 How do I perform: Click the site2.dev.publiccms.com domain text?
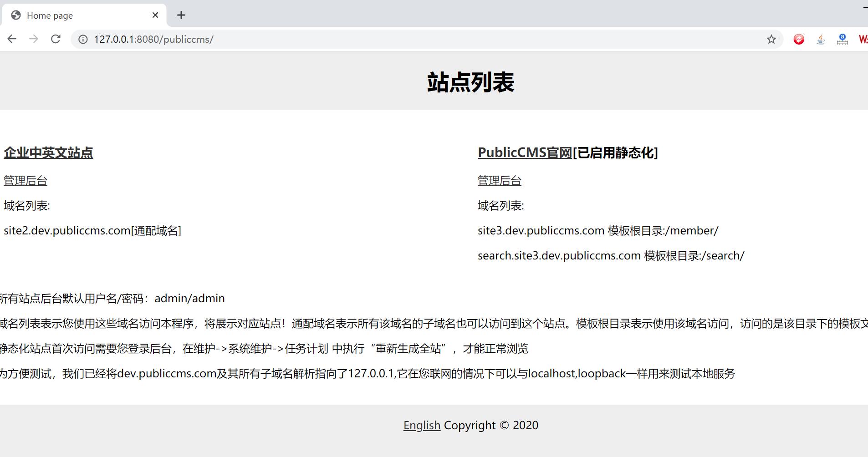67,231
